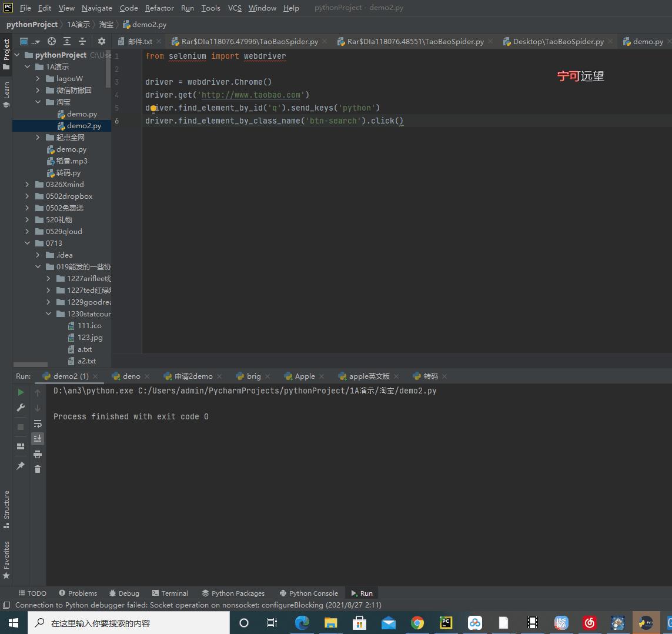Toggle scroll-to-end in console output

tap(38, 438)
